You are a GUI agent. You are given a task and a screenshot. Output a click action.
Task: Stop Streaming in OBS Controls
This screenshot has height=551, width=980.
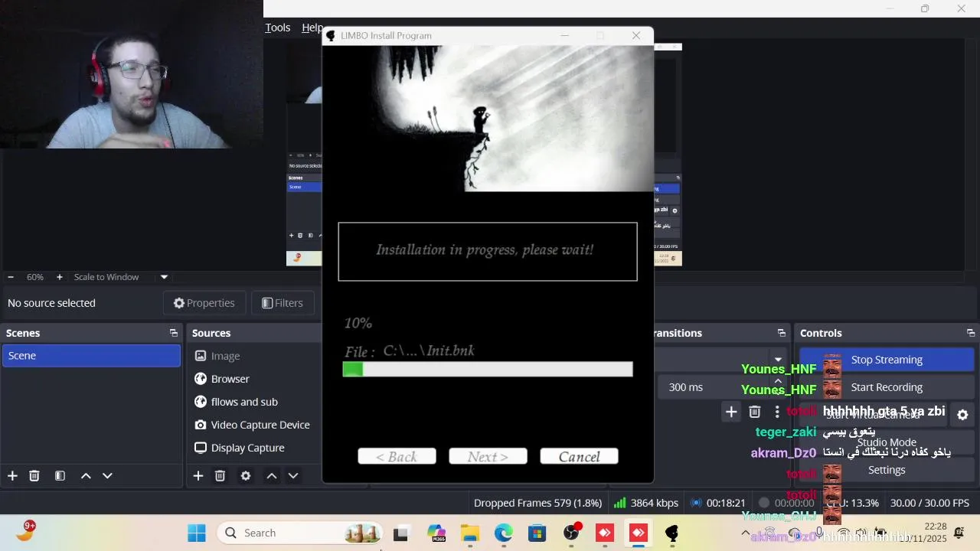(x=887, y=360)
